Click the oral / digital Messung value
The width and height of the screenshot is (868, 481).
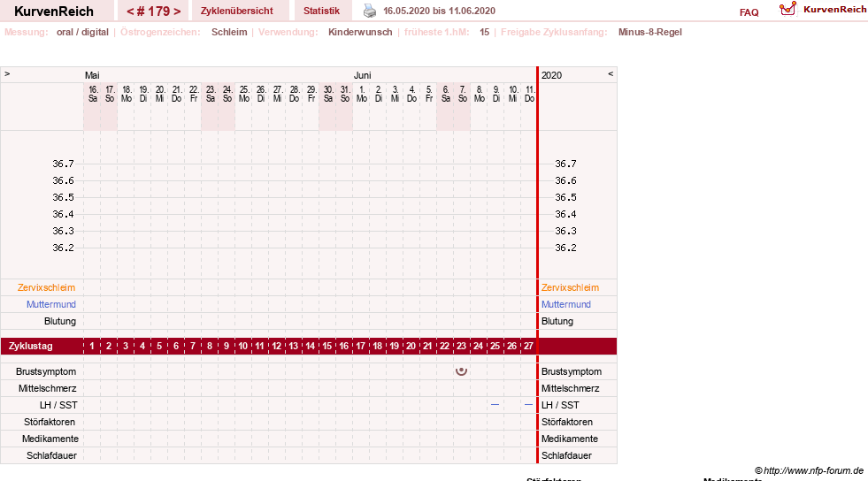click(82, 32)
